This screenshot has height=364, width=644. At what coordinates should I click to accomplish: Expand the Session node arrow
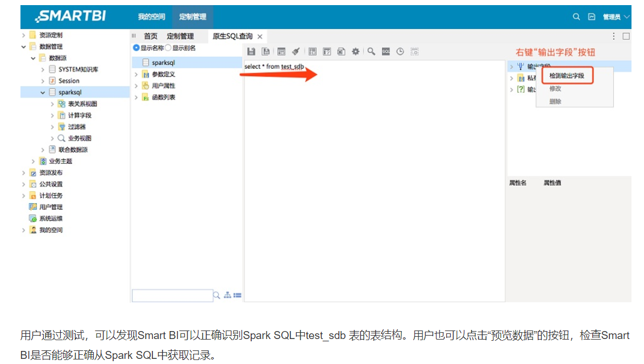point(43,81)
